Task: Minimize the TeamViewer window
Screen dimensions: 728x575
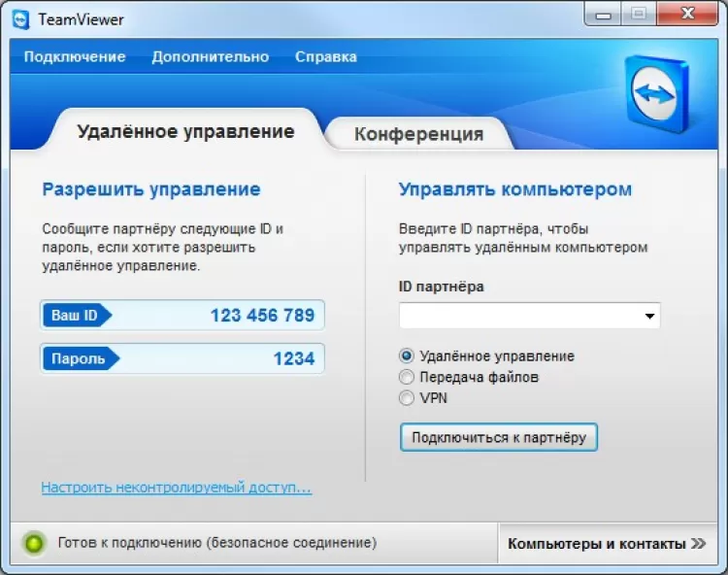Action: pyautogui.click(x=603, y=15)
